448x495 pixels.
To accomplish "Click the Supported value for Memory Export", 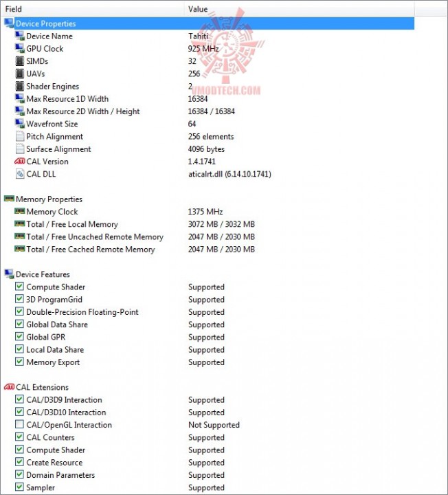I will click(x=206, y=362).
